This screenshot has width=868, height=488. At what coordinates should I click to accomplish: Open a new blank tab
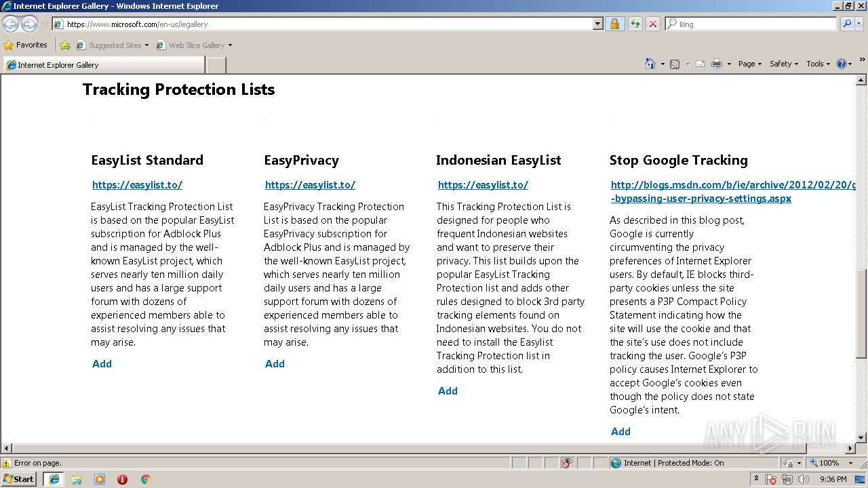(x=216, y=65)
